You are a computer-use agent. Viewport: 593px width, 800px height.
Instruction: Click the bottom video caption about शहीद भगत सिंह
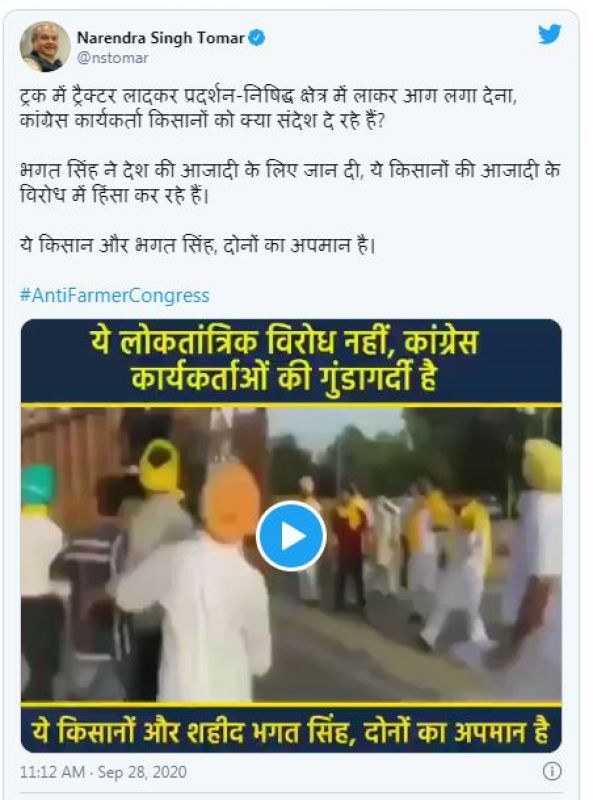point(291,731)
